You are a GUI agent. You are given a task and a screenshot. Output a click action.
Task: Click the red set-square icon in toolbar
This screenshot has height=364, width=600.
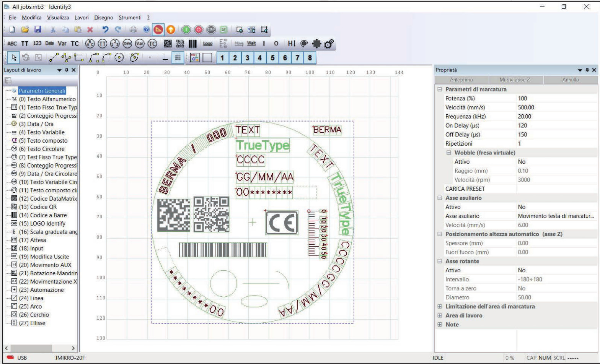click(x=158, y=29)
